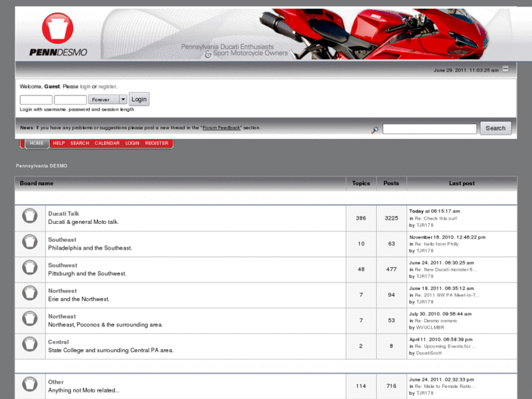
Task: Click the Posts column header
Action: click(x=391, y=183)
